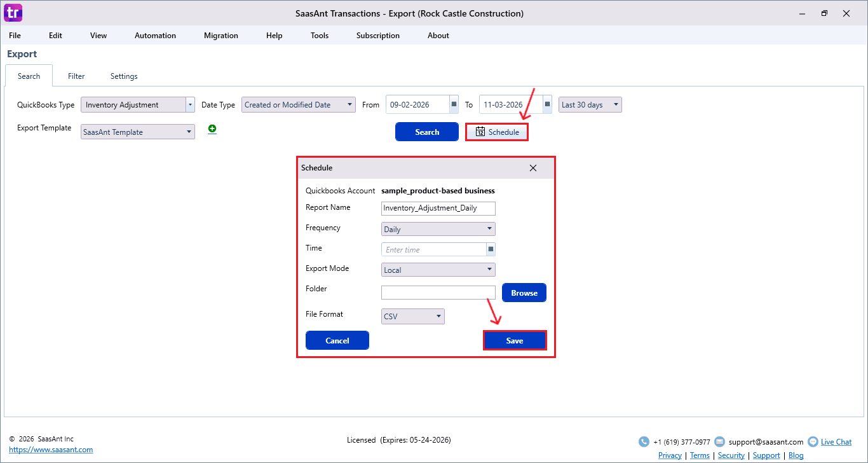The height and width of the screenshot is (463, 868).
Task: Open the Automation menu
Action: 155,36
